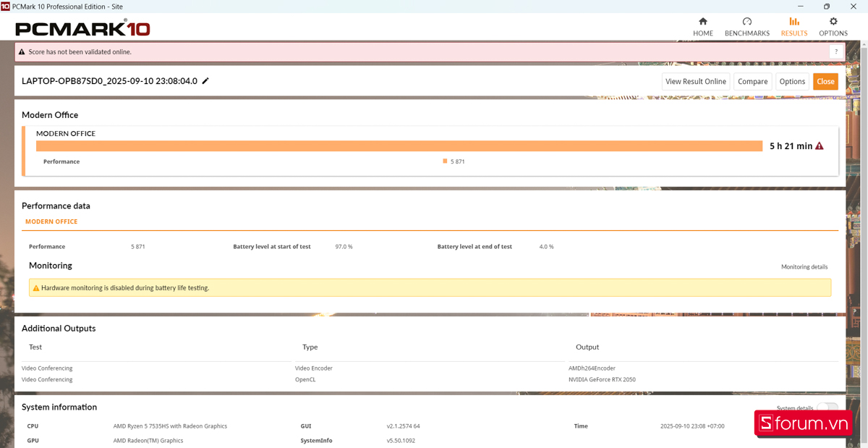Click the pencil icon to rename result
Screen dimensions: 868x448
pos(205,81)
